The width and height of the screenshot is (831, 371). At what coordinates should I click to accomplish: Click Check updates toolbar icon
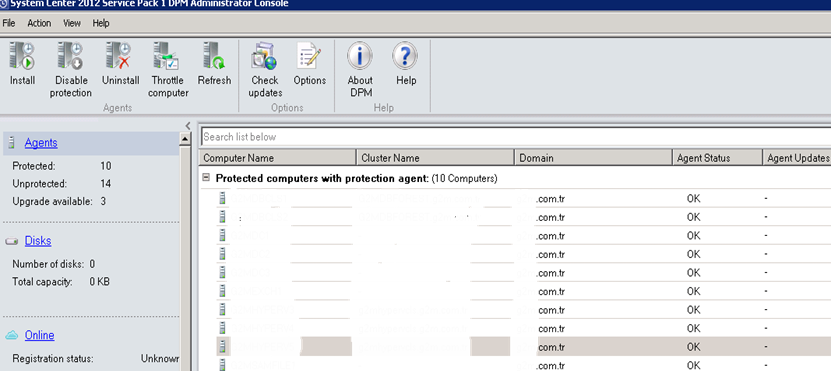click(x=264, y=56)
